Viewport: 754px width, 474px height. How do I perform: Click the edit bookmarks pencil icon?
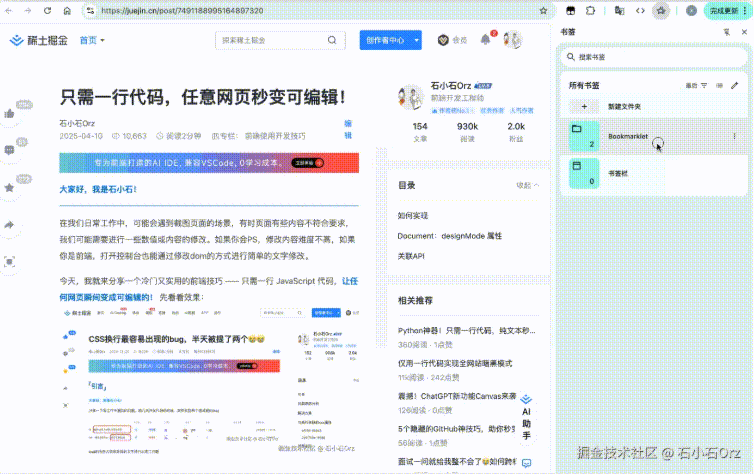pos(734,86)
